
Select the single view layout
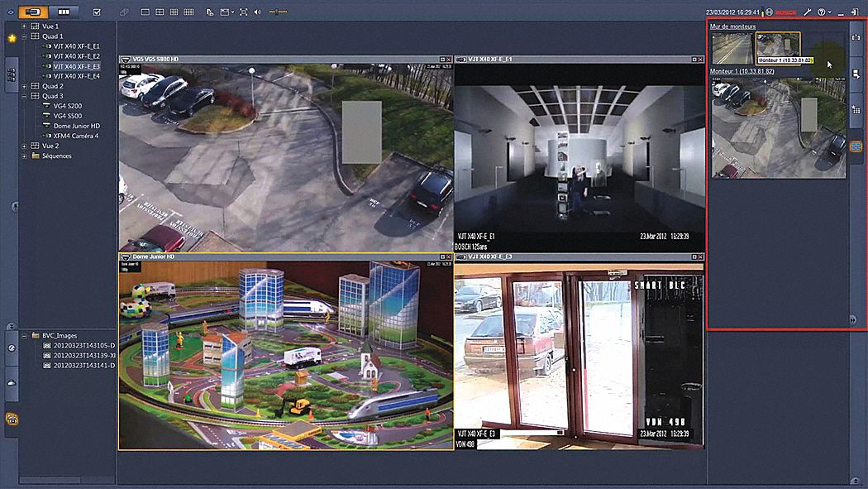click(145, 12)
